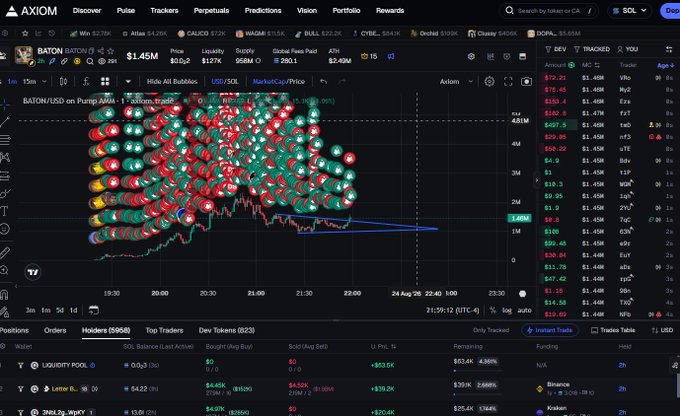Click the BATON token avatar
680x416 pixels.
(x=23, y=55)
